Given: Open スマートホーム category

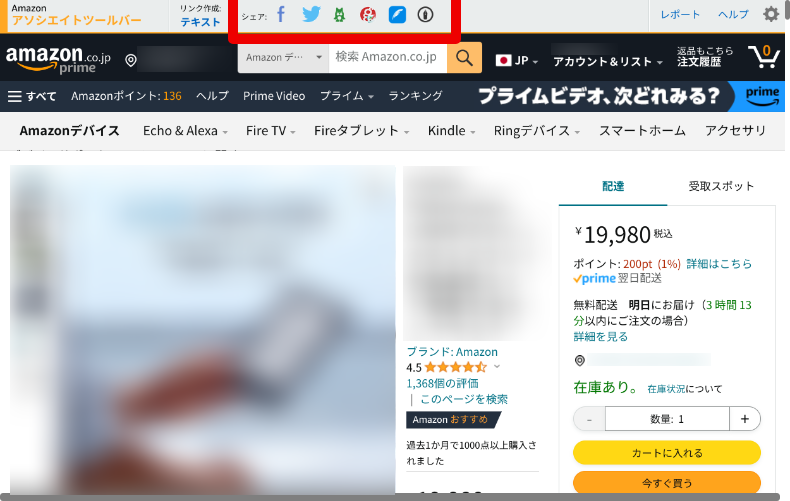Looking at the screenshot, I should click(642, 131).
